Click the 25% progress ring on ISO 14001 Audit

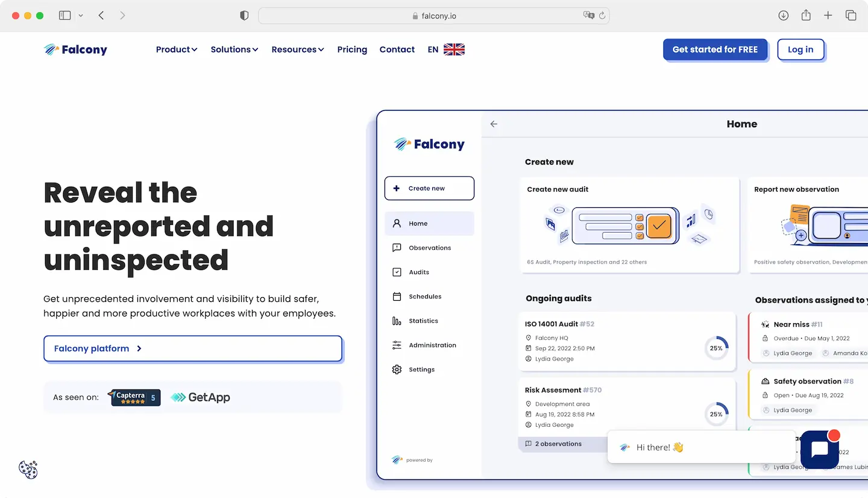(716, 348)
